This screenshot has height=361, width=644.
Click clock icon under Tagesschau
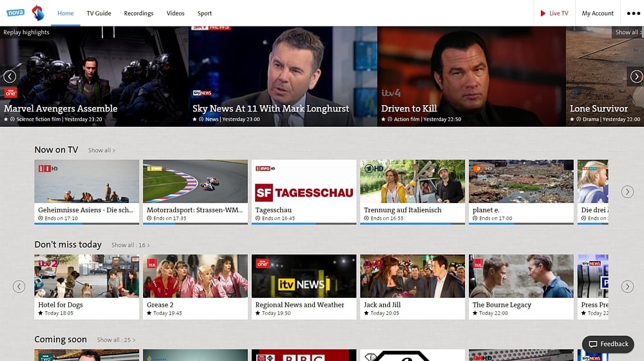[x=258, y=219]
